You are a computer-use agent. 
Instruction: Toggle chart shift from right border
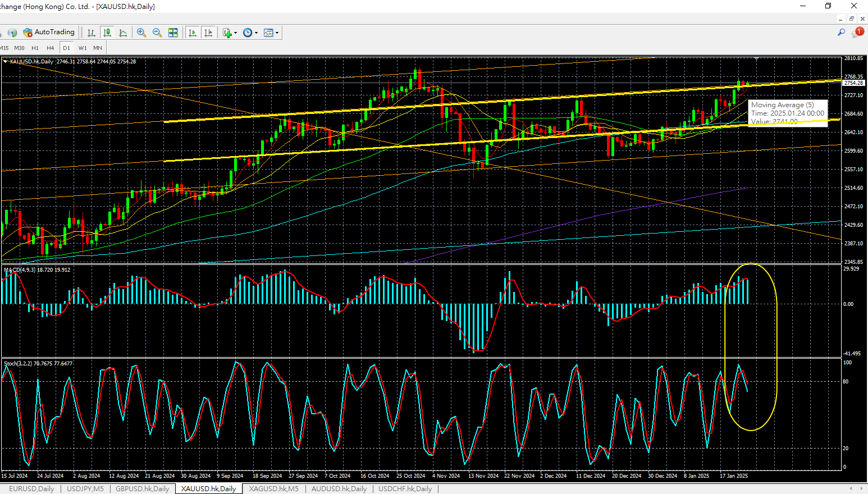coord(208,33)
